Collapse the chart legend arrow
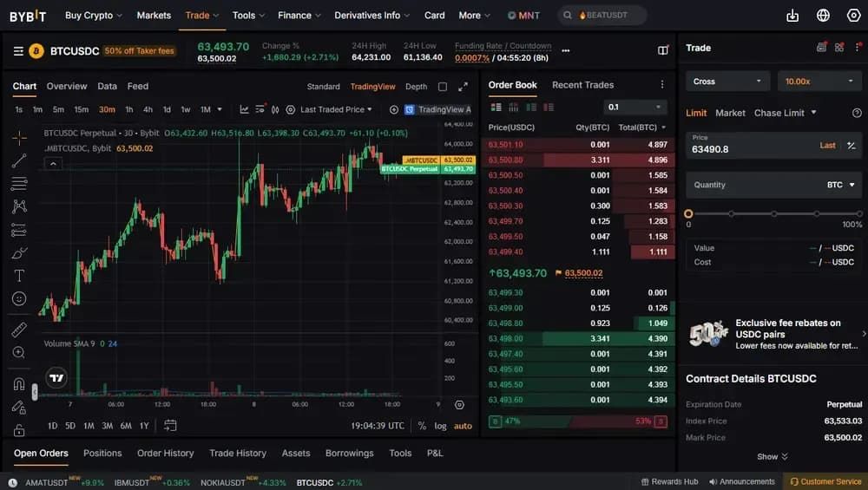Image resolution: width=868 pixels, height=490 pixels. [x=53, y=164]
